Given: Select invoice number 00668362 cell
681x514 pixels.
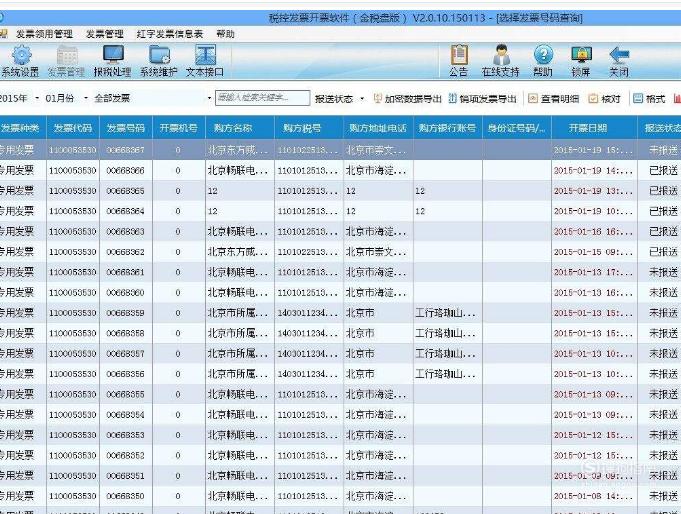Looking at the screenshot, I should pyautogui.click(x=126, y=252).
